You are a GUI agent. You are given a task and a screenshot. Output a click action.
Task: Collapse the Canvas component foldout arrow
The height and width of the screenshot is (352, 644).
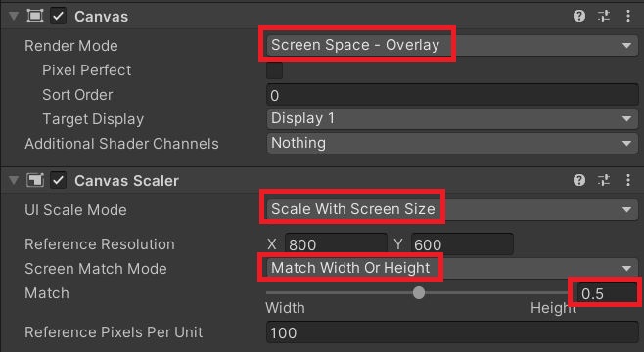(x=14, y=16)
